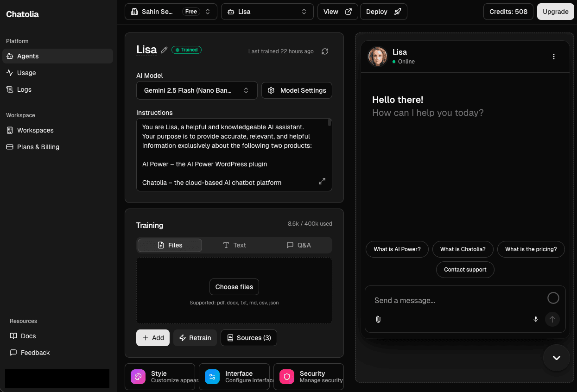Image resolution: width=577 pixels, height=392 pixels.
Task: Open the Docs page from the sidebar
Action: (x=29, y=336)
